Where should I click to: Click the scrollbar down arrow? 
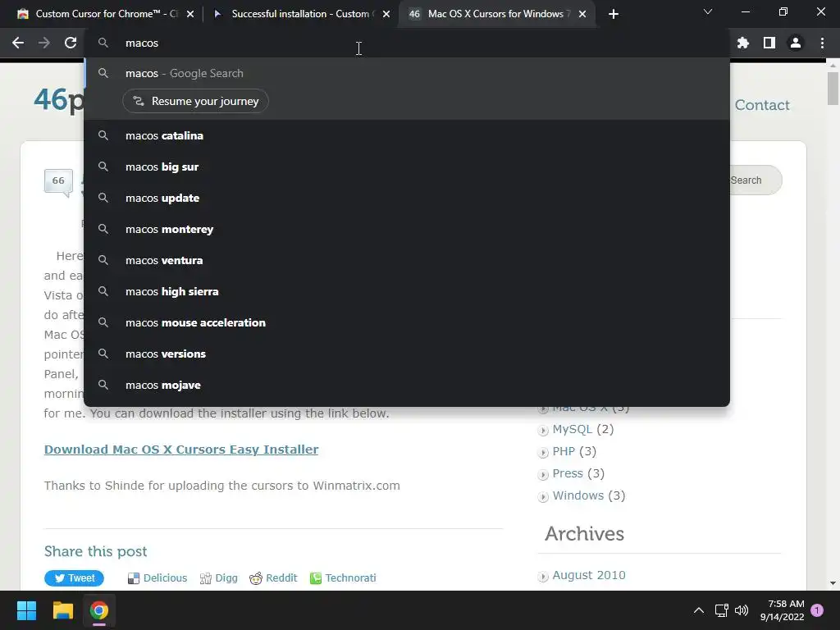pos(833,583)
